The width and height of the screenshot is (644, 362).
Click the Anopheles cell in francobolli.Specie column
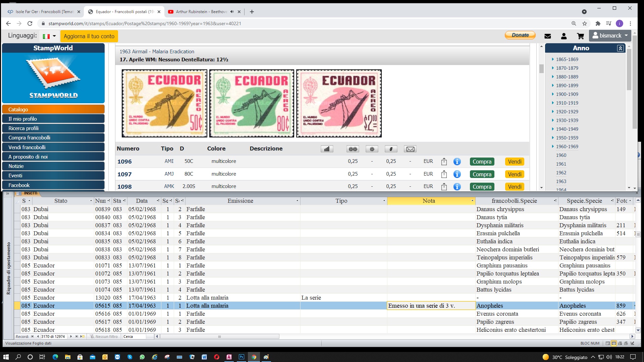517,306
